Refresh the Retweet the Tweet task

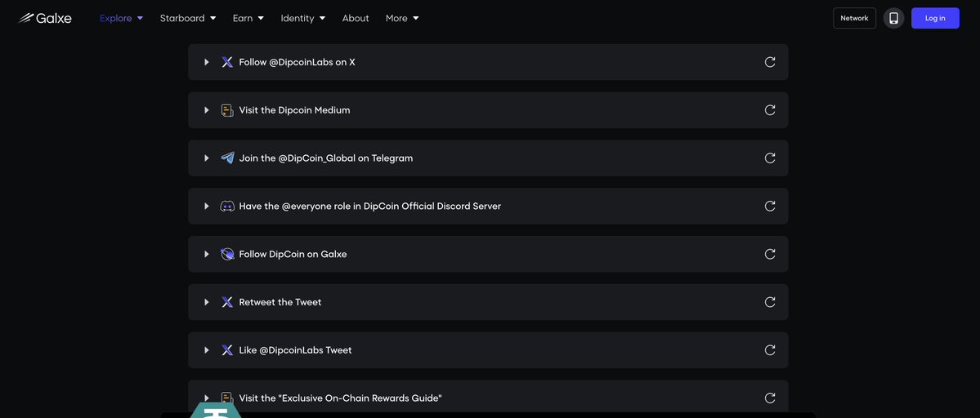point(770,302)
